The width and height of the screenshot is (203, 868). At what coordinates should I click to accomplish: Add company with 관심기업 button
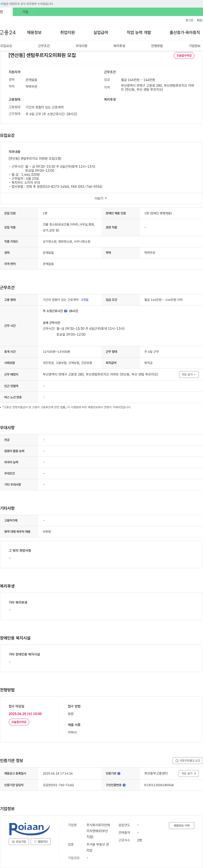click(19, 841)
